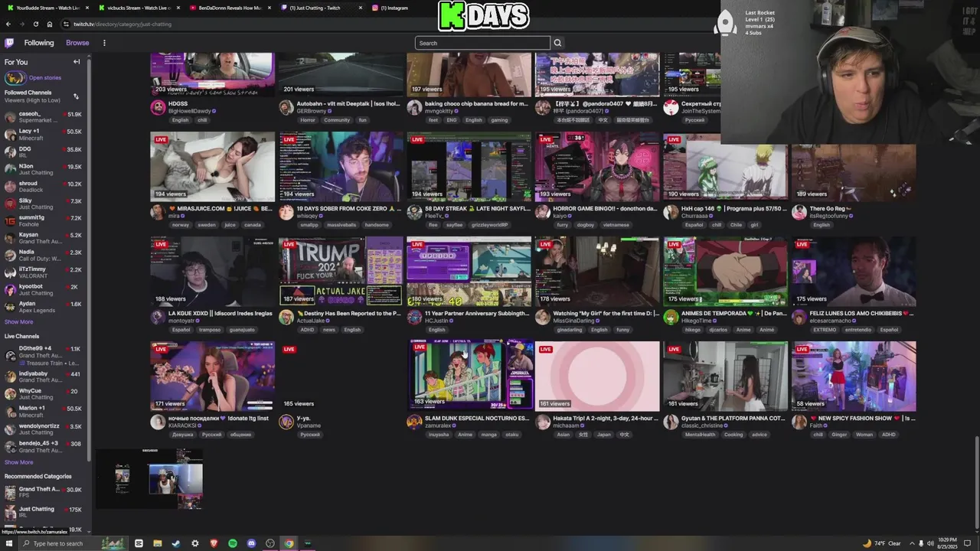Click the browser home icon
This screenshot has width=980, height=551.
(x=50, y=24)
